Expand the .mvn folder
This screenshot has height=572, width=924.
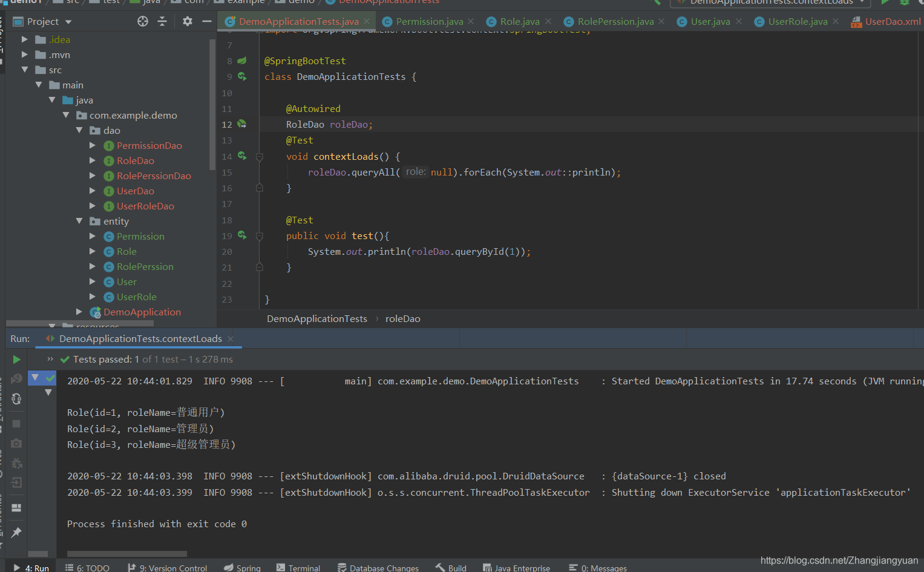[25, 54]
